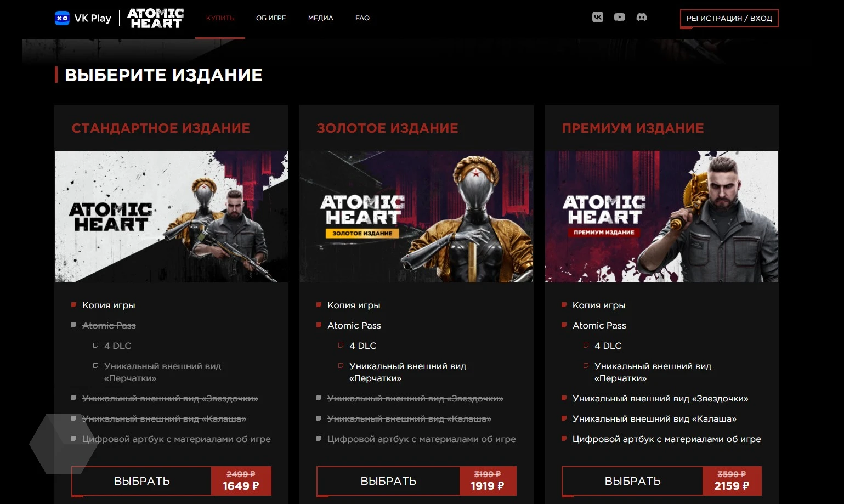Open the FAQ menu item
The width and height of the screenshot is (844, 504).
[x=362, y=18]
